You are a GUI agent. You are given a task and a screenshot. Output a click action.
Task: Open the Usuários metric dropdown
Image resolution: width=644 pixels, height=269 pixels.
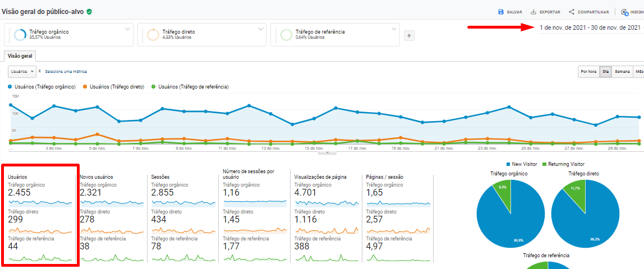[x=22, y=72]
